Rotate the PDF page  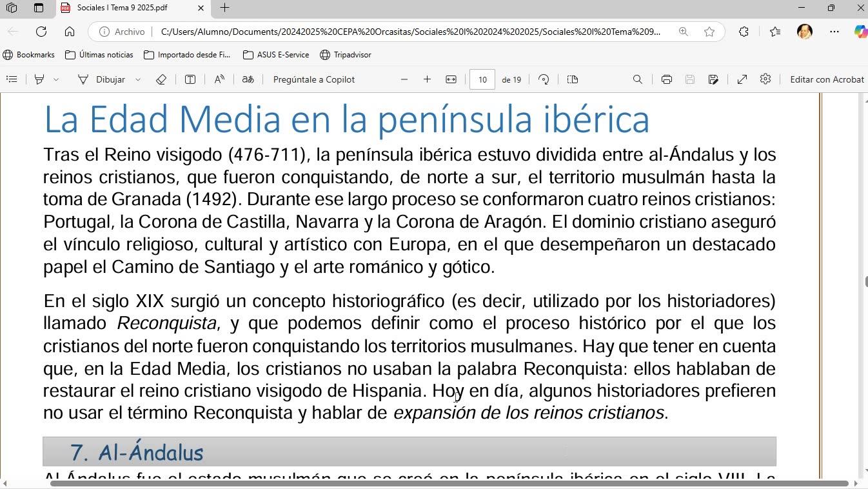pos(544,79)
